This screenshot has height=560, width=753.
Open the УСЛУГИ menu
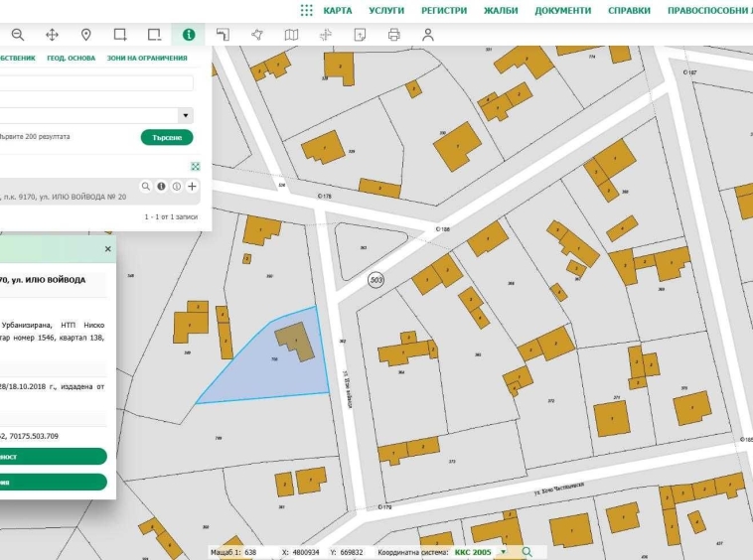(386, 10)
